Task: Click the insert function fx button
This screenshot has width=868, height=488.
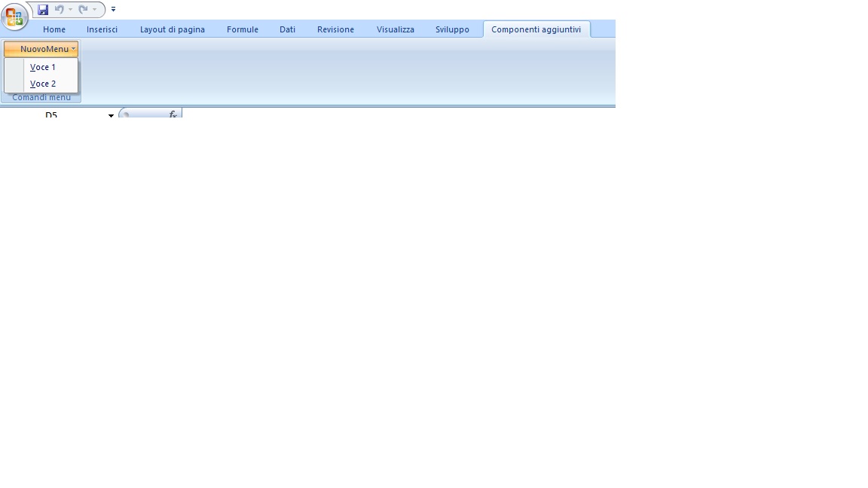Action: tap(173, 114)
